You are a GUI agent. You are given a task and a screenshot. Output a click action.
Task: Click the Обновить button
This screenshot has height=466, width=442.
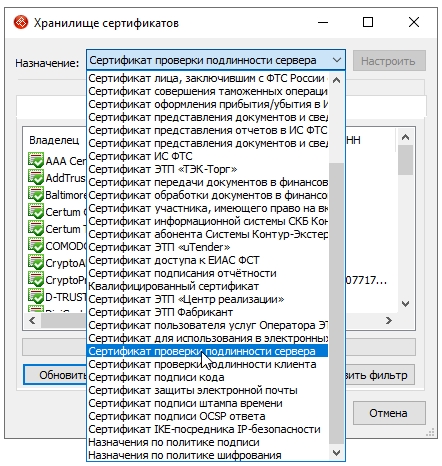(55, 375)
